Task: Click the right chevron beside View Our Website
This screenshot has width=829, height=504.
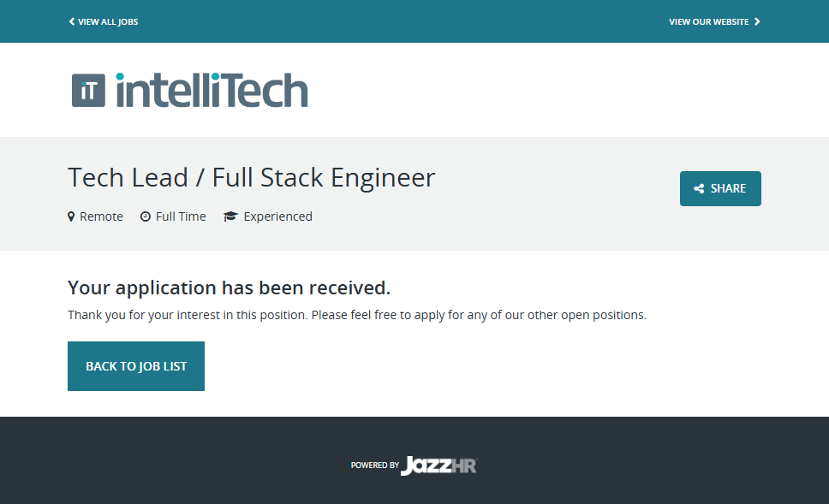Action: 757,21
